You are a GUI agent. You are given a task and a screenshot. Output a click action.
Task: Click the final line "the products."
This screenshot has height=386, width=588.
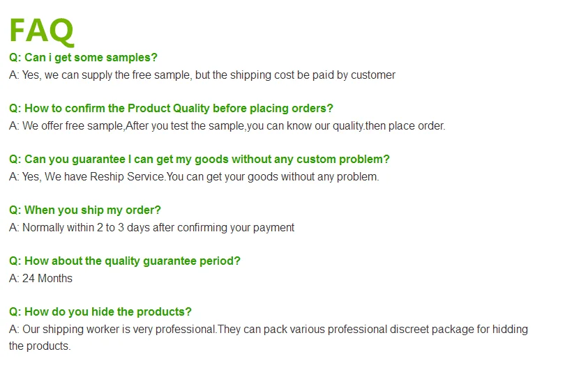click(40, 346)
